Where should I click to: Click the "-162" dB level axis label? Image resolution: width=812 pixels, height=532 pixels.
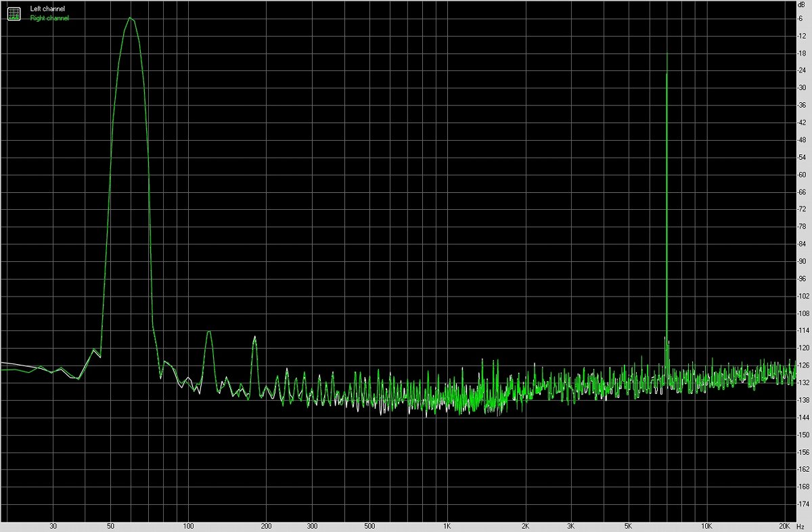tap(803, 470)
